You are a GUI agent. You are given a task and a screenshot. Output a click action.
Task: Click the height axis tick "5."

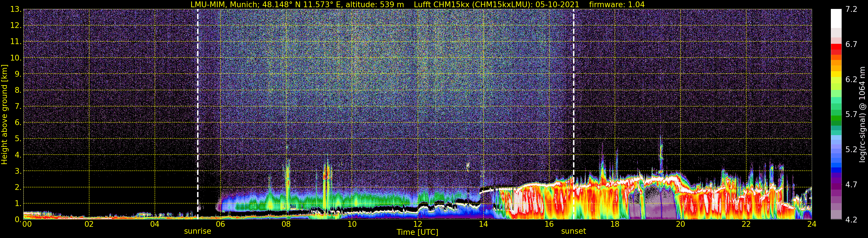coord(18,139)
